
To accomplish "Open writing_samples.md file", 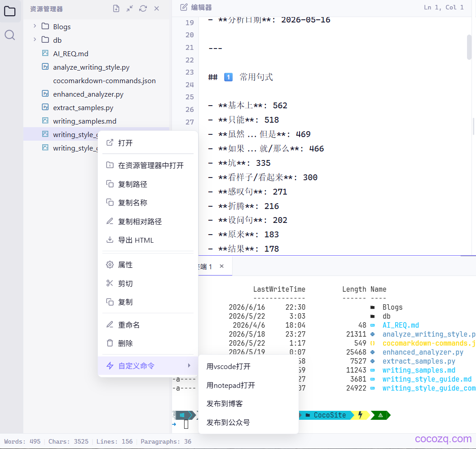I will point(97,121).
